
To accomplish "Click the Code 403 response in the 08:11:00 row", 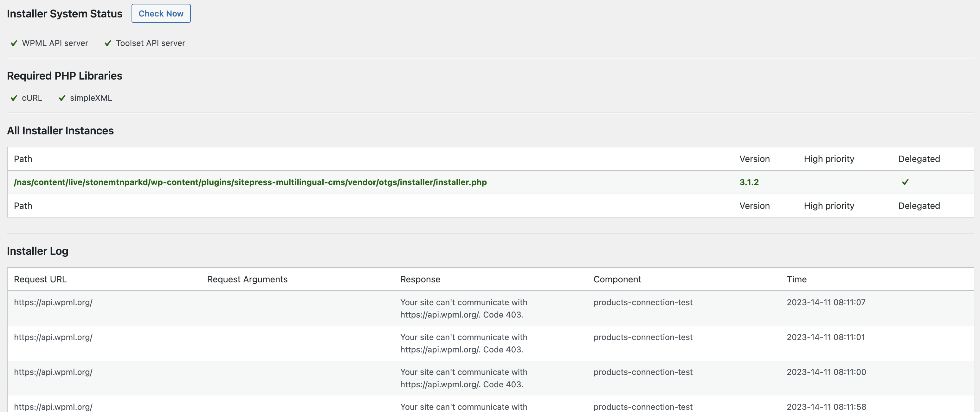I will tap(464, 378).
